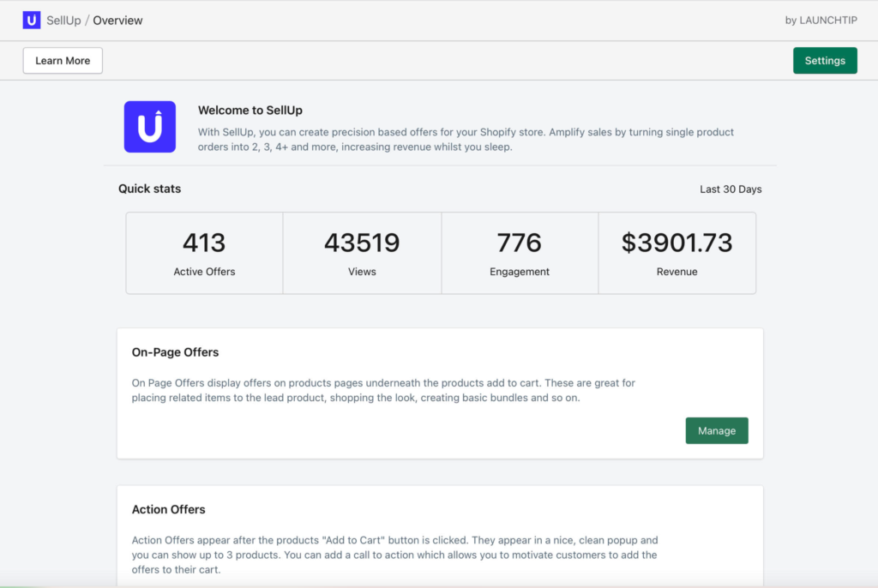Click the by LAUNCHTIP label
878x588 pixels.
coord(821,21)
